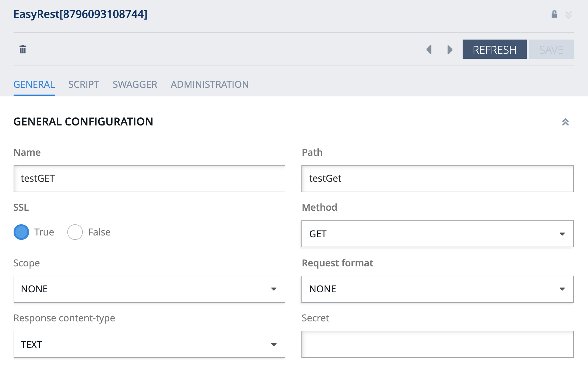Open the Scope dropdown
588x377 pixels.
(149, 289)
